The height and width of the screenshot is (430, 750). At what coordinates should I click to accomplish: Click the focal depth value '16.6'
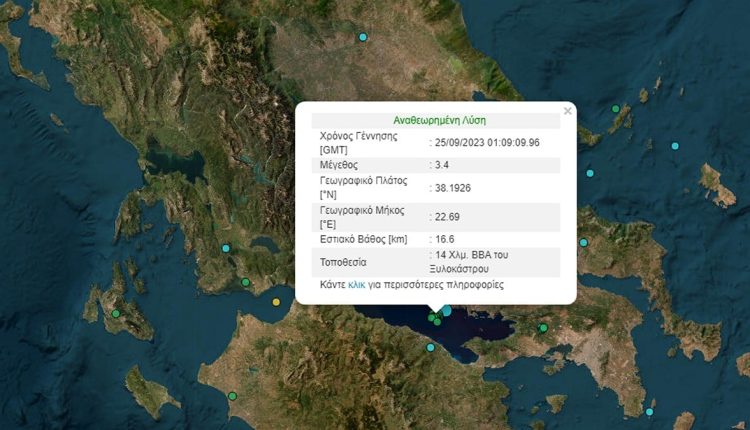[444, 239]
